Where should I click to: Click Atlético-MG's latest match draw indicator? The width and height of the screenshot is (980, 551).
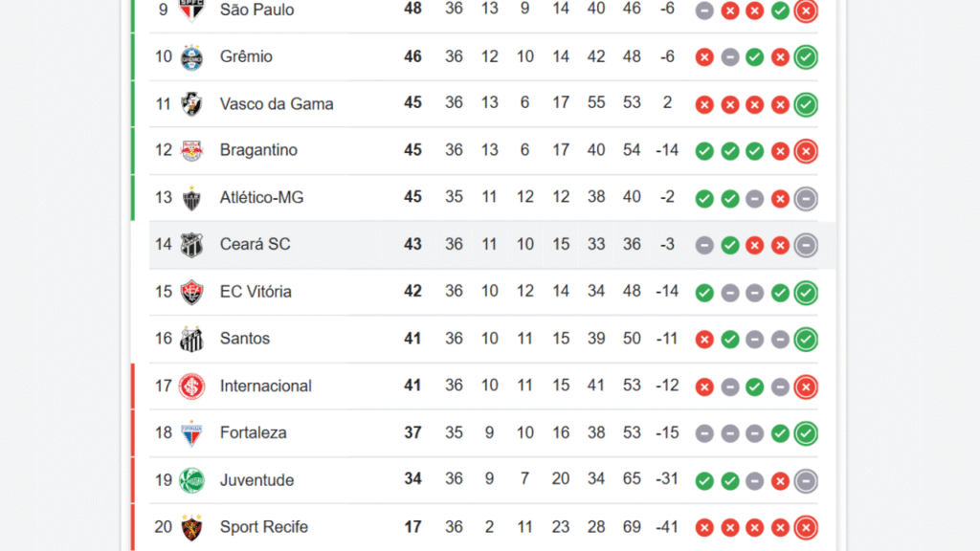[x=806, y=199]
